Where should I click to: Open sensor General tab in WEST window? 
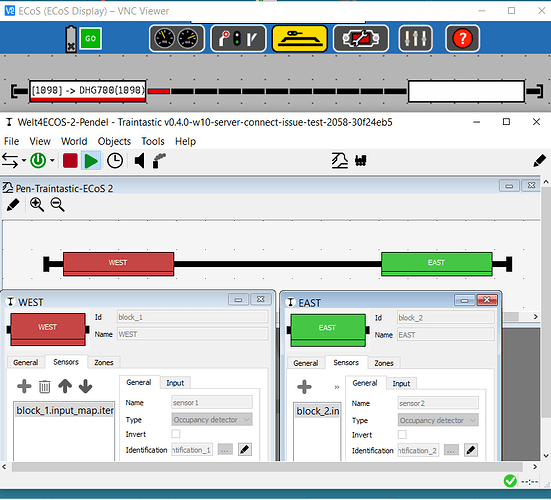click(x=139, y=382)
